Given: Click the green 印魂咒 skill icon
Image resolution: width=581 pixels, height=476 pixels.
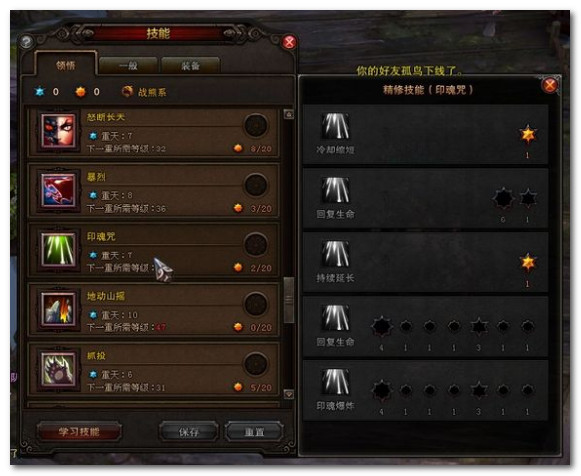Looking at the screenshot, I should pyautogui.click(x=59, y=250).
